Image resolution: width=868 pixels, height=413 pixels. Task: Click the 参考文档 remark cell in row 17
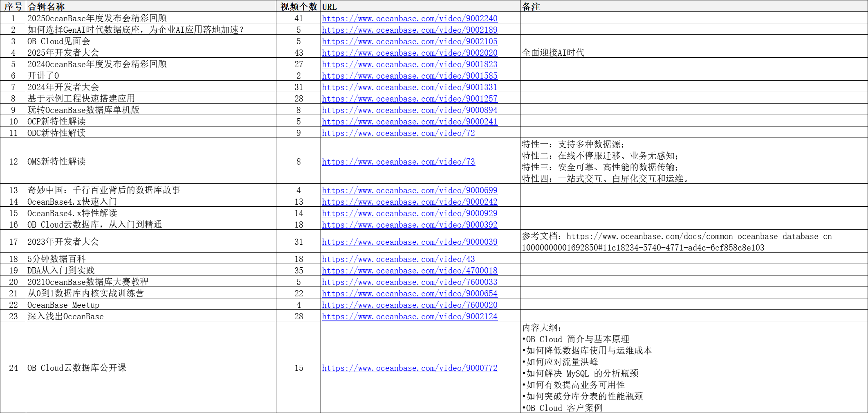693,241
